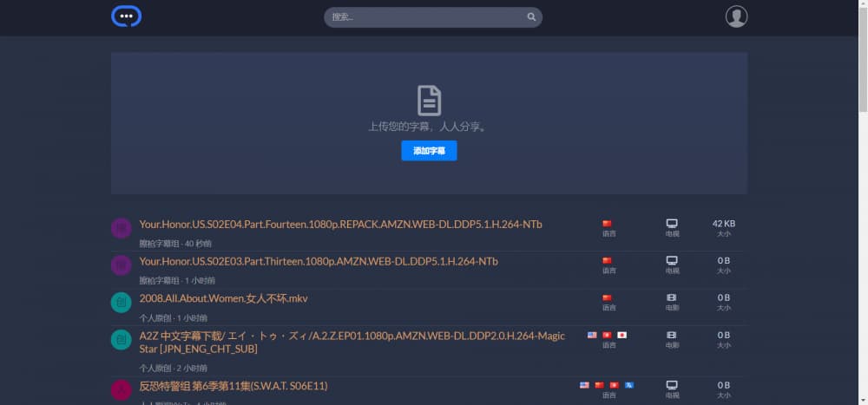Image resolution: width=868 pixels, height=405 pixels.
Task: Click the Hong Kong flag on S.W.A.T. row
Action: tap(615, 385)
